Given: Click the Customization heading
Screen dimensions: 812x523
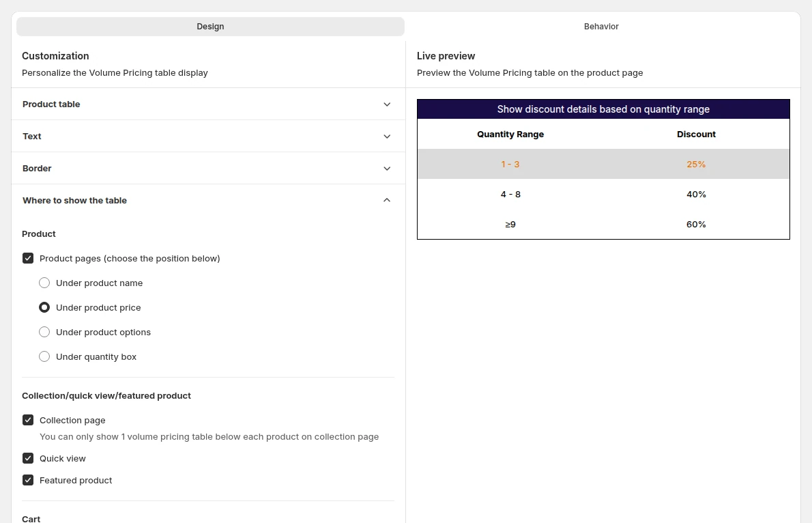Looking at the screenshot, I should click(x=55, y=56).
